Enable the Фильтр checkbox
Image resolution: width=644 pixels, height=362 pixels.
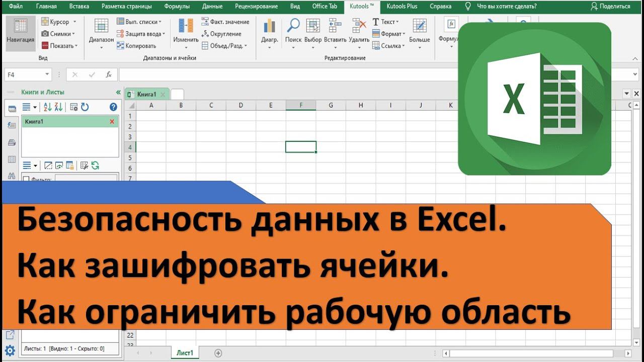[27, 179]
